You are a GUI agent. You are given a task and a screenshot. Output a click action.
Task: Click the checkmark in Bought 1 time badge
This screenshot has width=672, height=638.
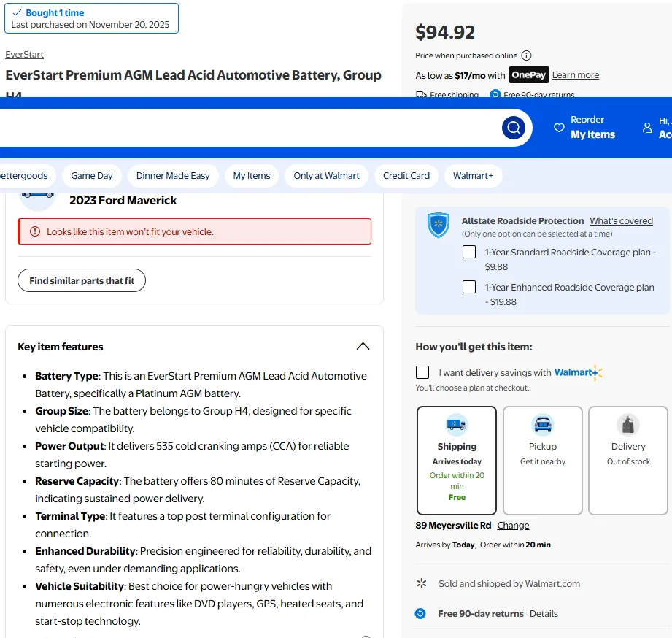coord(17,13)
